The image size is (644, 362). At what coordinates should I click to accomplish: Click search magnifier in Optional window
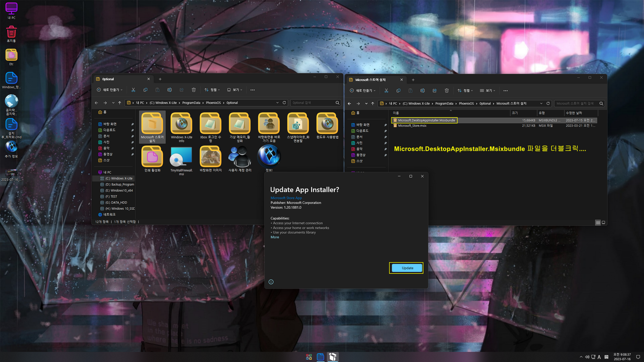(337, 103)
